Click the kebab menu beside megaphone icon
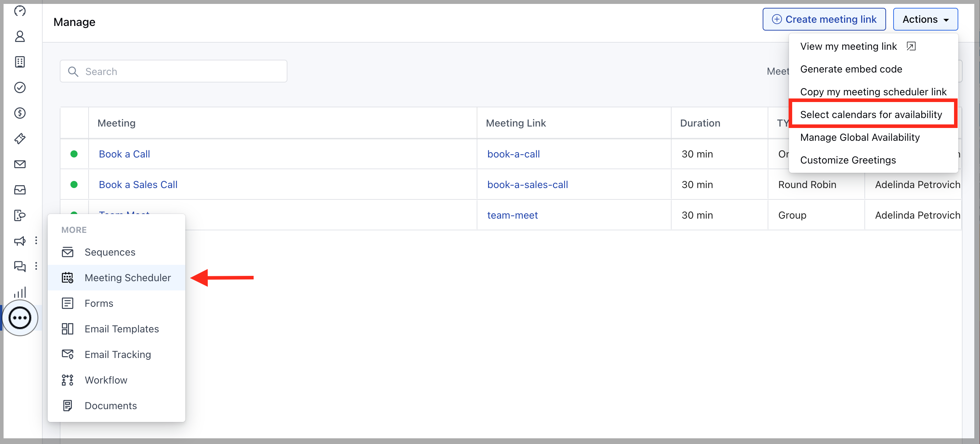 click(x=36, y=240)
